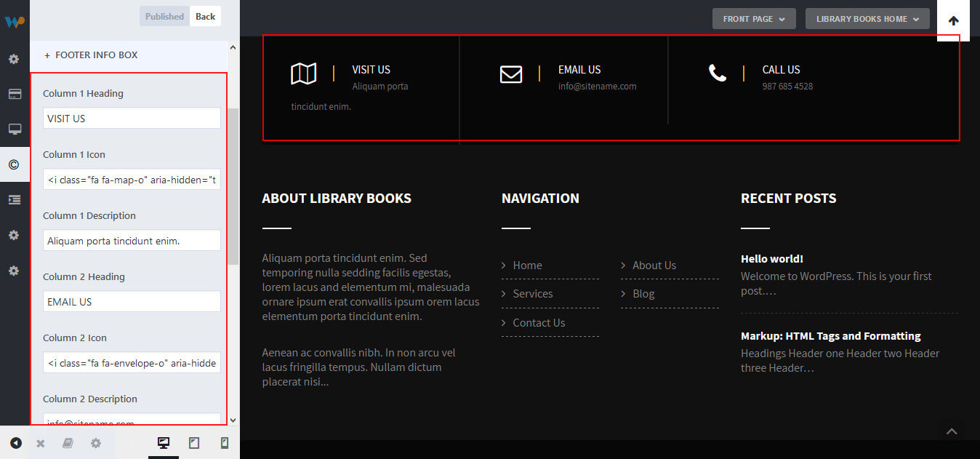Switch to desktop preview mode
Image resolution: width=980 pixels, height=459 pixels.
[164, 443]
